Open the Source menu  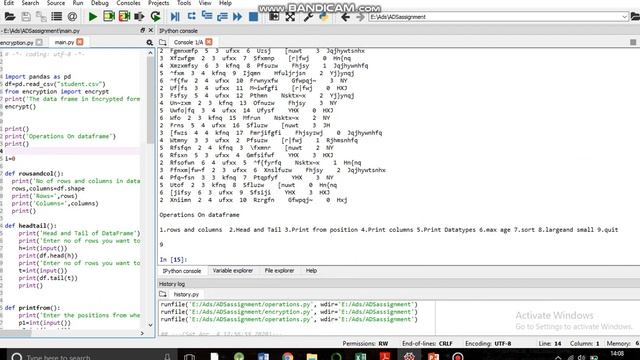56,3
